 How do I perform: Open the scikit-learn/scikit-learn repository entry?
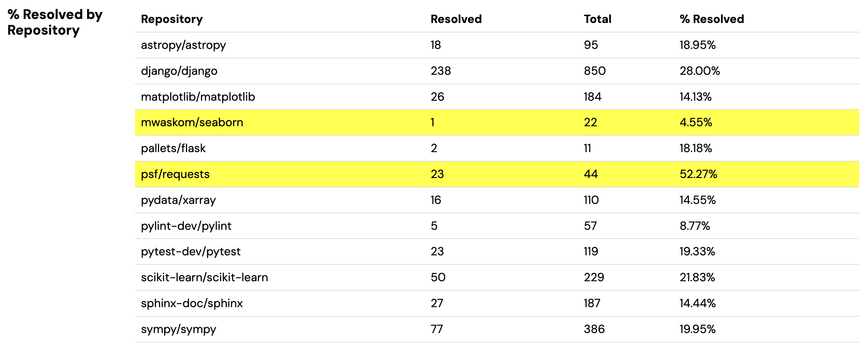[x=204, y=277]
